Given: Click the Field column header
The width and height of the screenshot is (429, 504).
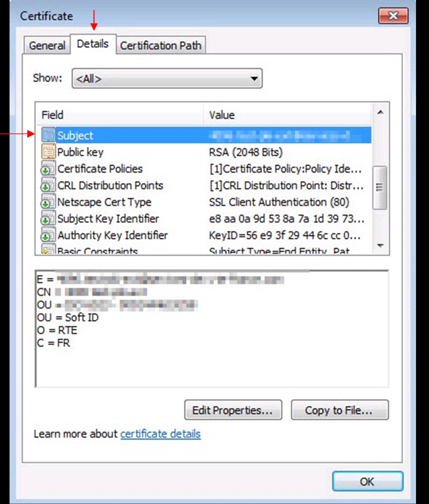Looking at the screenshot, I should click(120, 115).
